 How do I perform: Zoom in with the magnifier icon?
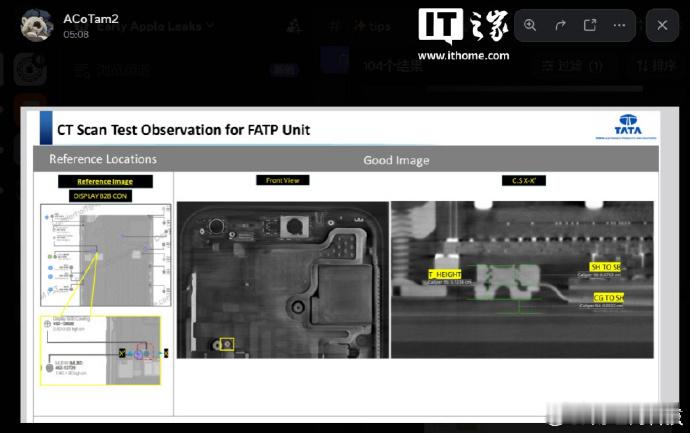(x=530, y=25)
